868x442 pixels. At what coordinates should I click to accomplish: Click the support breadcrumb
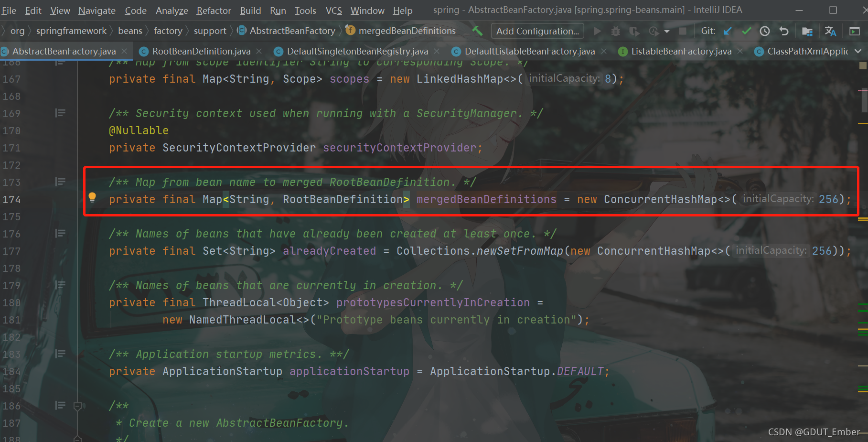pyautogui.click(x=210, y=31)
